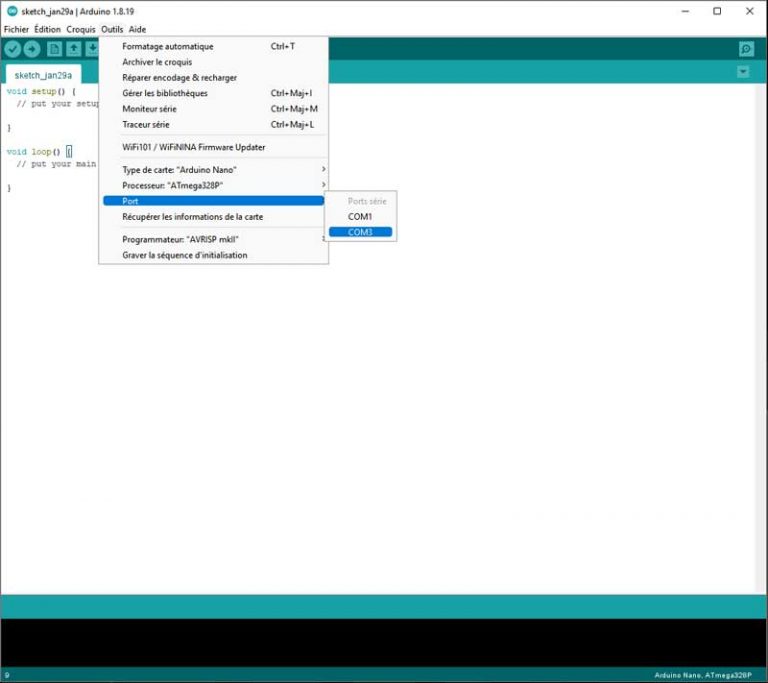Click the Verify (checkmark) toolbar icon
Image resolution: width=768 pixels, height=683 pixels.
pyautogui.click(x=13, y=49)
